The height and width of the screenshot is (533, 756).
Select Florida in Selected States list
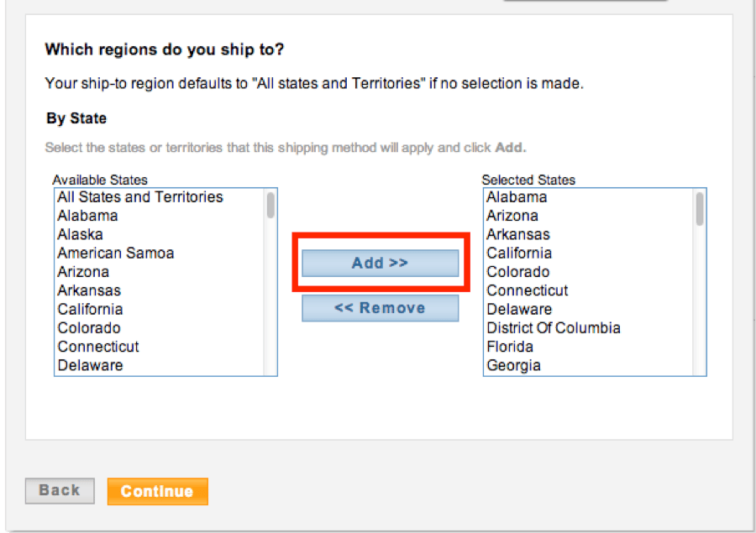click(510, 347)
